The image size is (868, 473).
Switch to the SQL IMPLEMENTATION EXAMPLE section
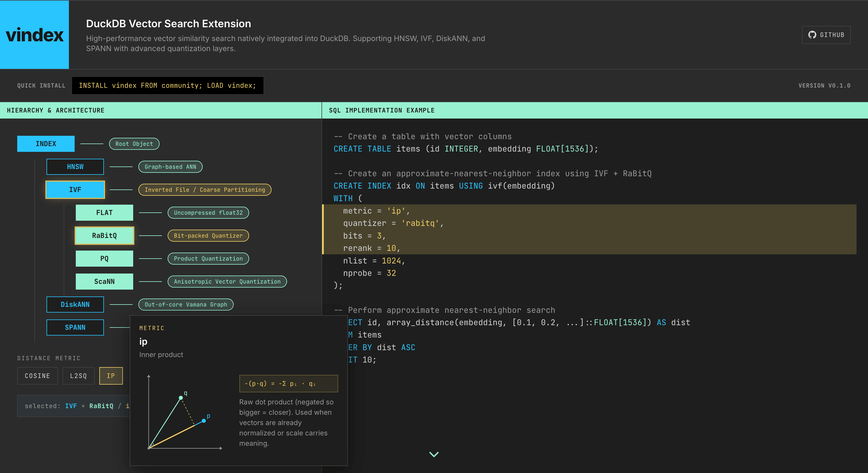[381, 110]
